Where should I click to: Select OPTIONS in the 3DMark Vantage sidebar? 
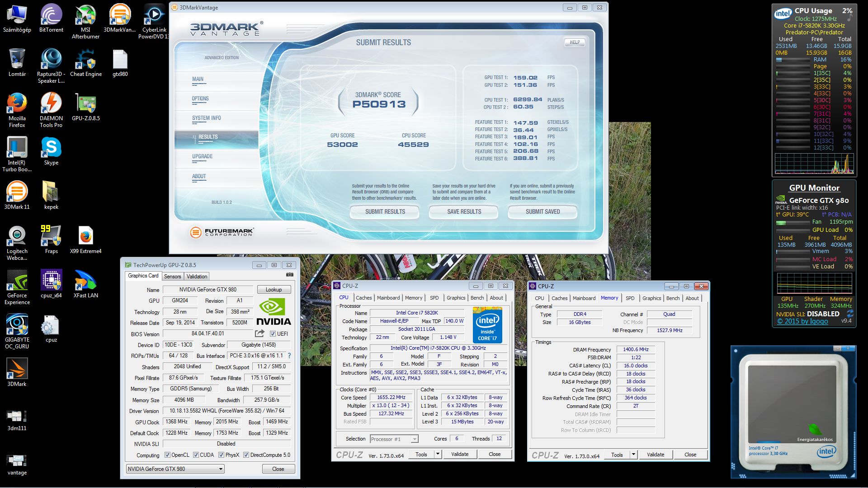tap(200, 99)
